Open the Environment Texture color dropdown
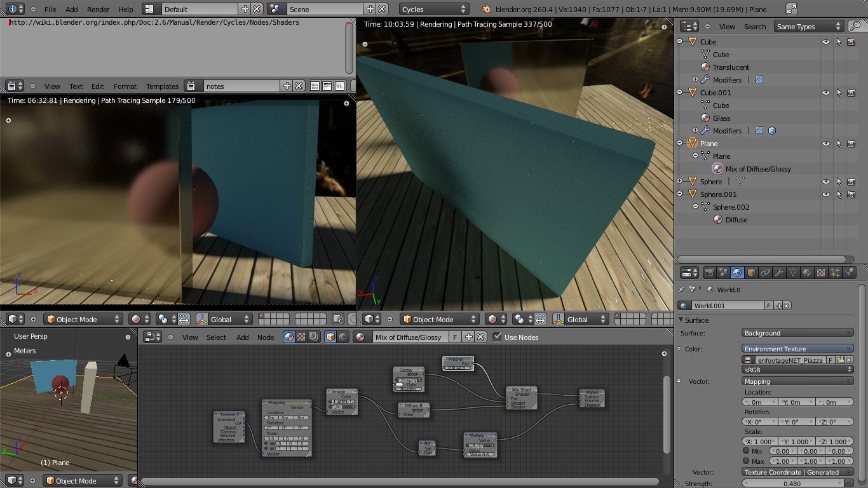Viewport: 868px width, 488px height. (x=797, y=349)
